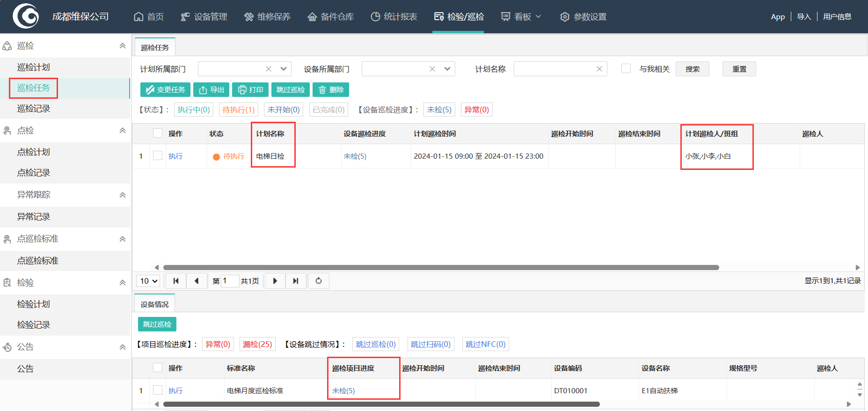Image resolution: width=868 pixels, height=411 pixels.
Task: Go to previous page of task list
Action: click(x=197, y=281)
